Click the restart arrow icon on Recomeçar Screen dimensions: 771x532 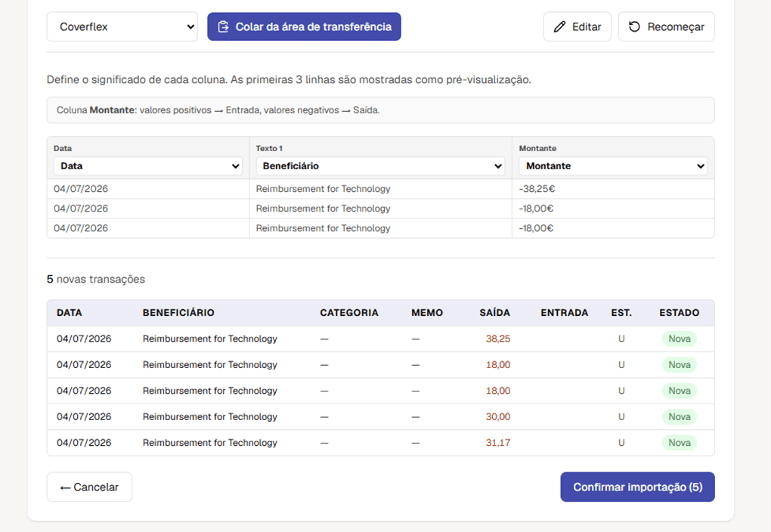coord(634,26)
